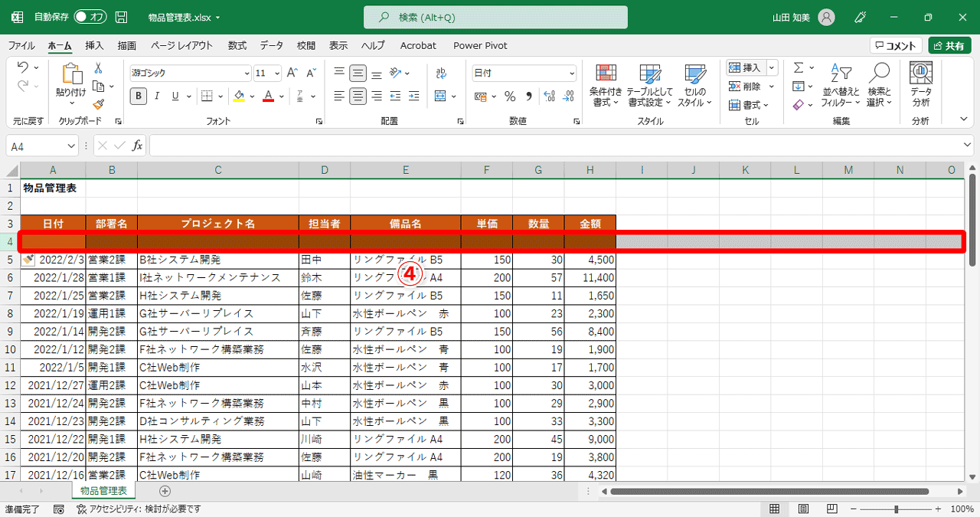Switch to the 挿入 ribbon tab
Screen dimensions: 980x517
click(x=93, y=45)
